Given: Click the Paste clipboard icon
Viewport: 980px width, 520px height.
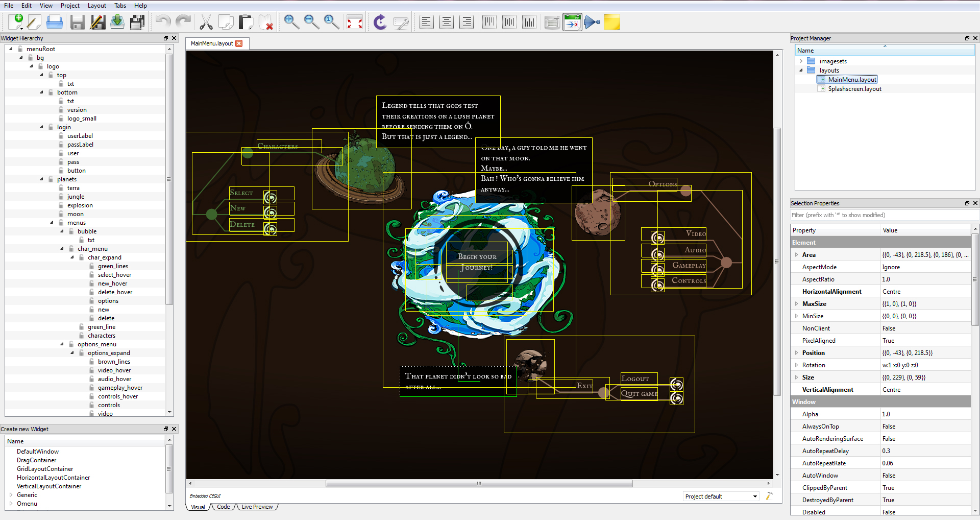Looking at the screenshot, I should [x=246, y=22].
